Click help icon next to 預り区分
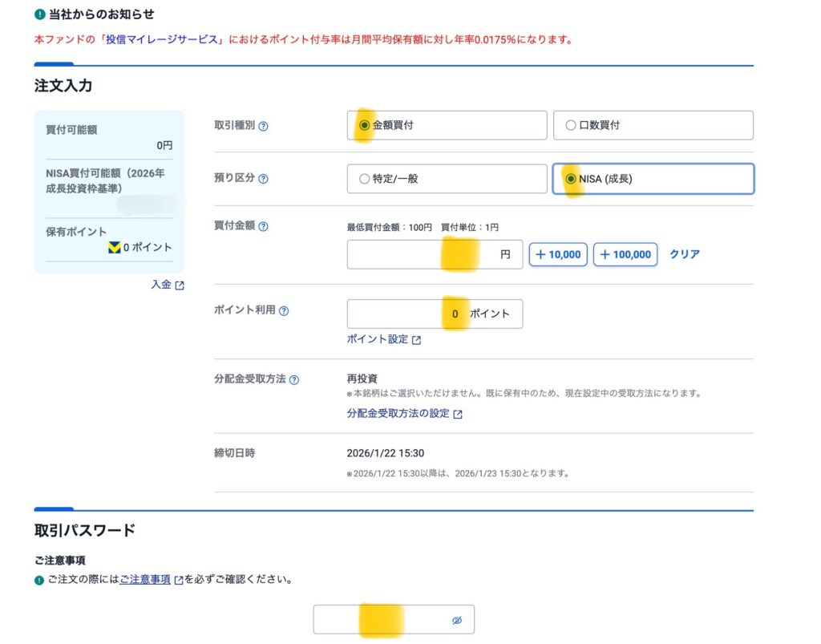This screenshot has width=821, height=644. coord(264,179)
